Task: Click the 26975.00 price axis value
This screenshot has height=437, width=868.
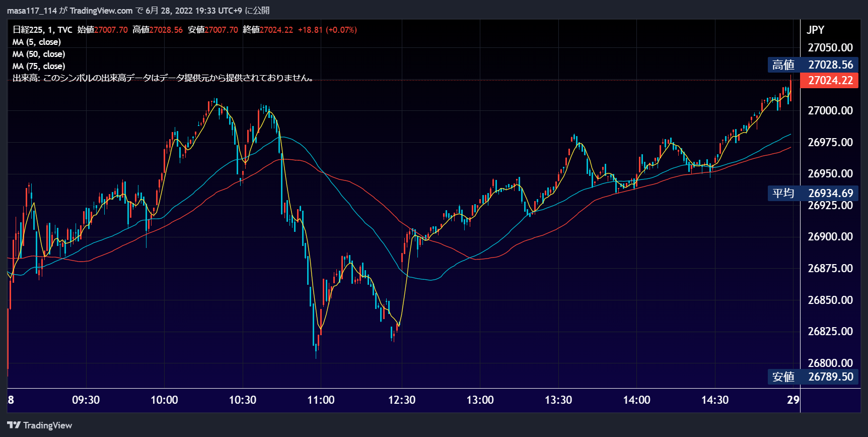Action: click(x=830, y=142)
